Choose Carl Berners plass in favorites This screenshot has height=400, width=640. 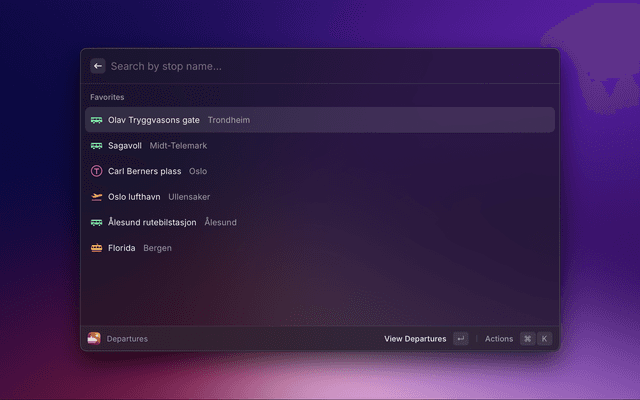click(144, 171)
